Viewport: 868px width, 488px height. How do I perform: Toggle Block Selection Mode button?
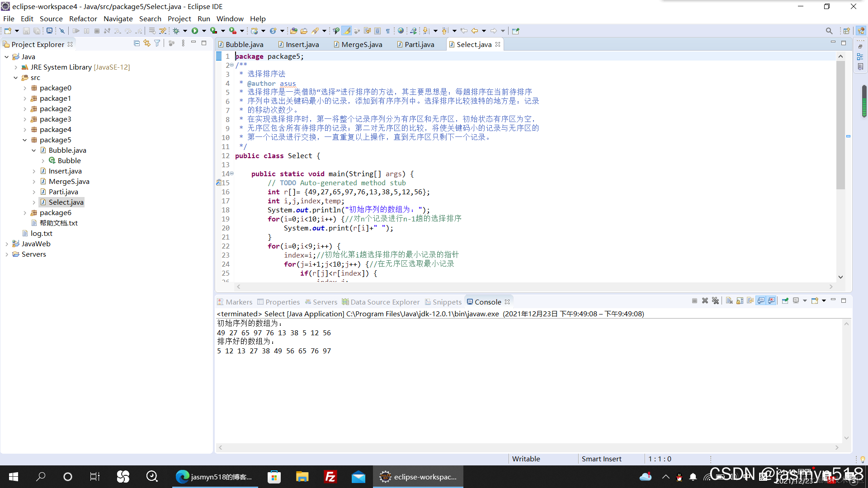click(377, 31)
